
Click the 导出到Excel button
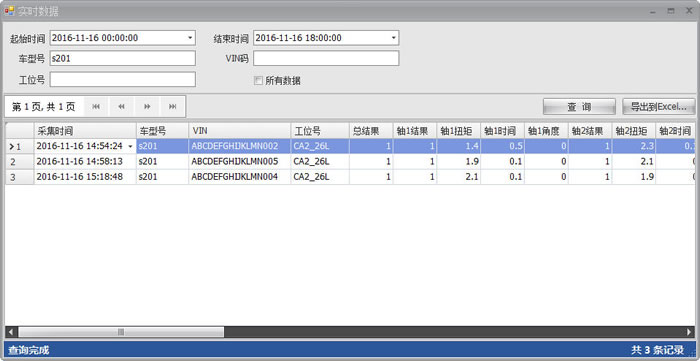[x=658, y=107]
